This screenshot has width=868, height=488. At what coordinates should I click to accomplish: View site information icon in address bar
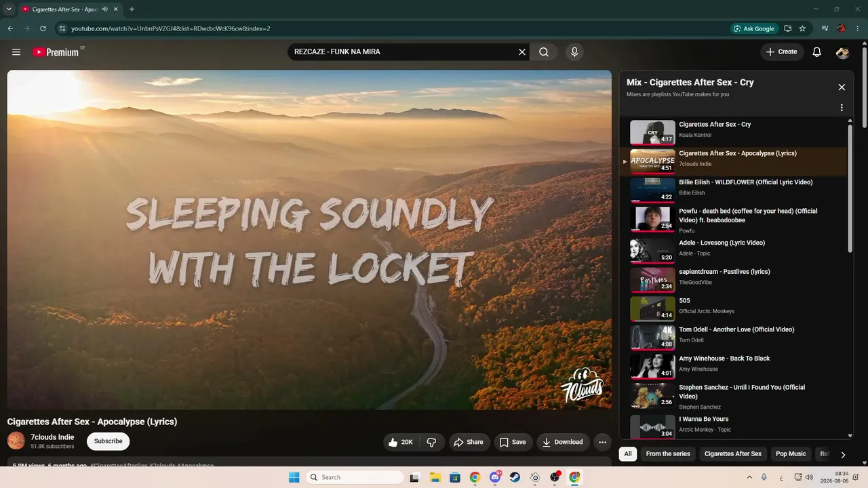(x=62, y=28)
